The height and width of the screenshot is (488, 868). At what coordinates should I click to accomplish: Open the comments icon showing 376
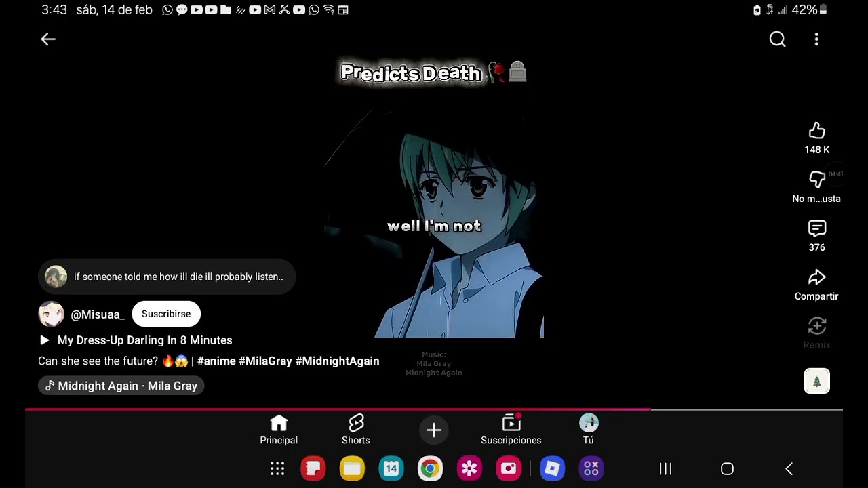[x=816, y=228]
